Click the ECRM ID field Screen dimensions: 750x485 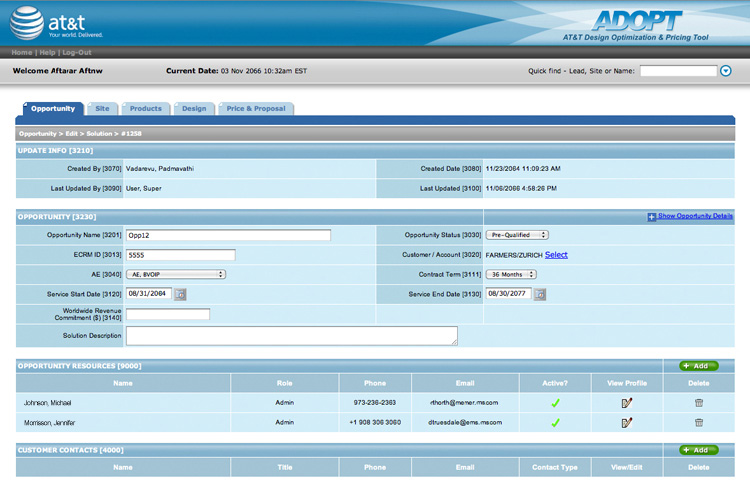[181, 255]
